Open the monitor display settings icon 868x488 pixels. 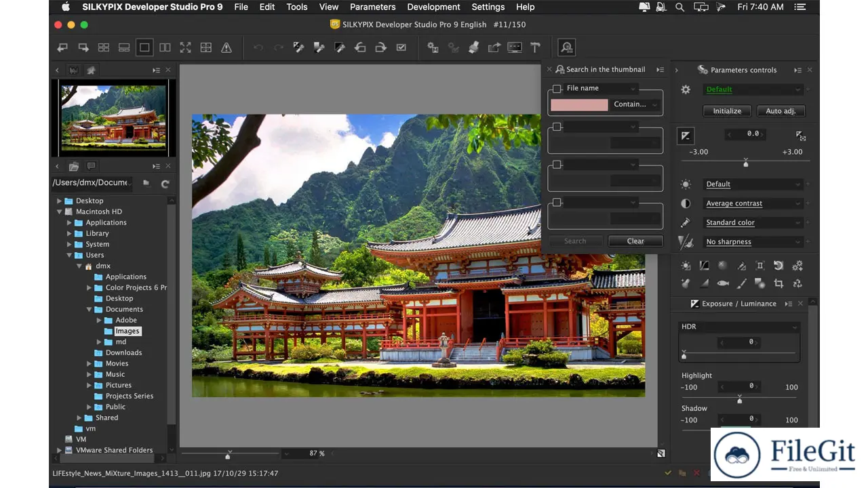515,47
